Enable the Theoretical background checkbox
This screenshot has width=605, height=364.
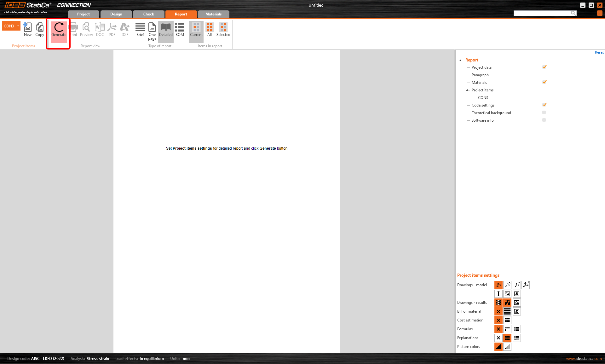544,113
